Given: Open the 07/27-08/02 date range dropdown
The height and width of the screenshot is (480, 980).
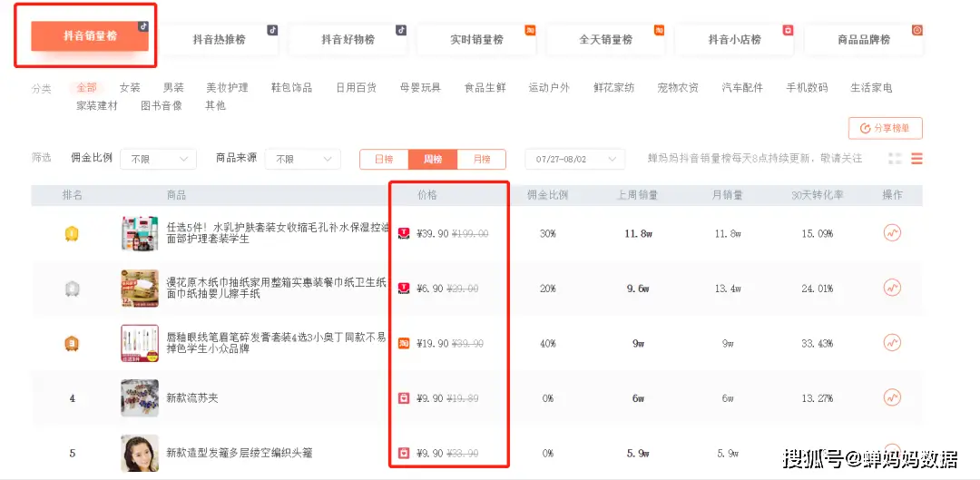Looking at the screenshot, I should (x=575, y=160).
